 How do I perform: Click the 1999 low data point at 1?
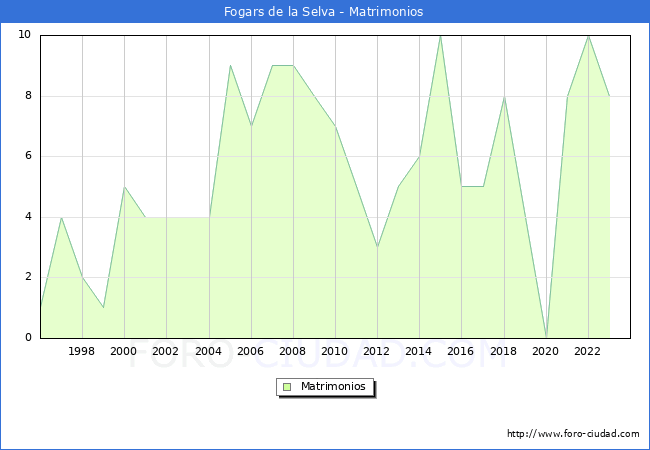tap(103, 307)
